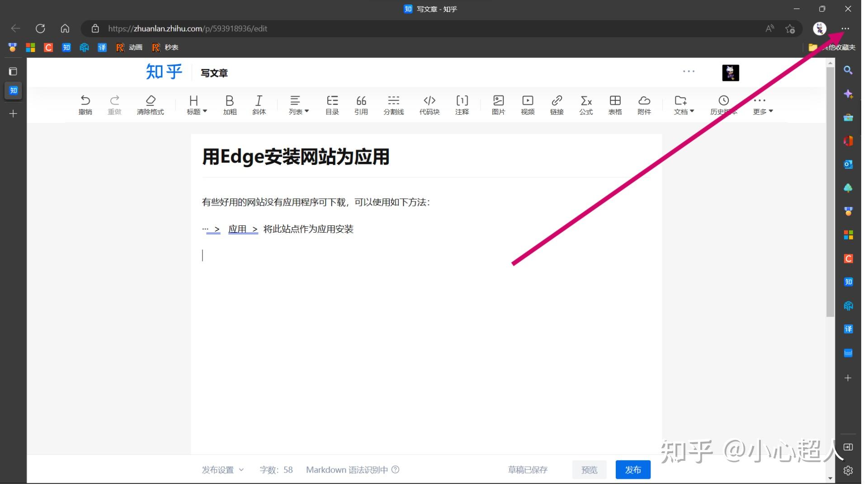Screen dimensions: 868x487
Task: Undo the last edit with 撤销
Action: pyautogui.click(x=85, y=104)
